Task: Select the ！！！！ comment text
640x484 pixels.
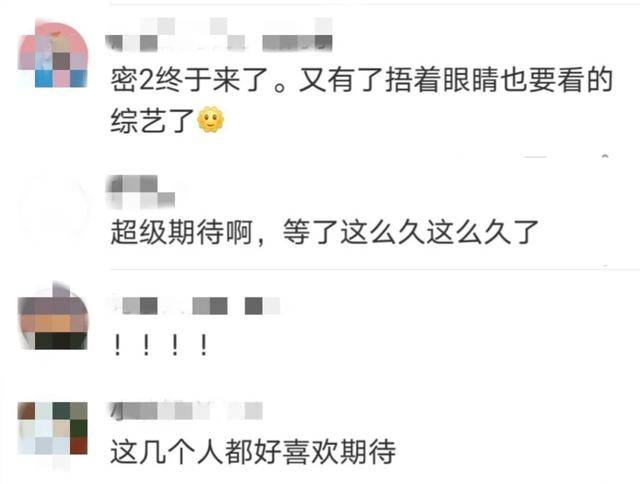Action: (161, 345)
